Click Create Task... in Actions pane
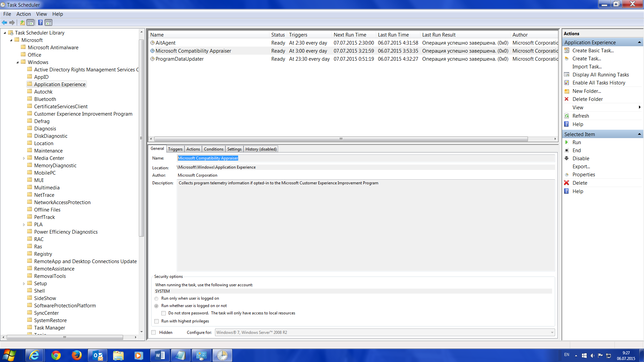 (586, 58)
